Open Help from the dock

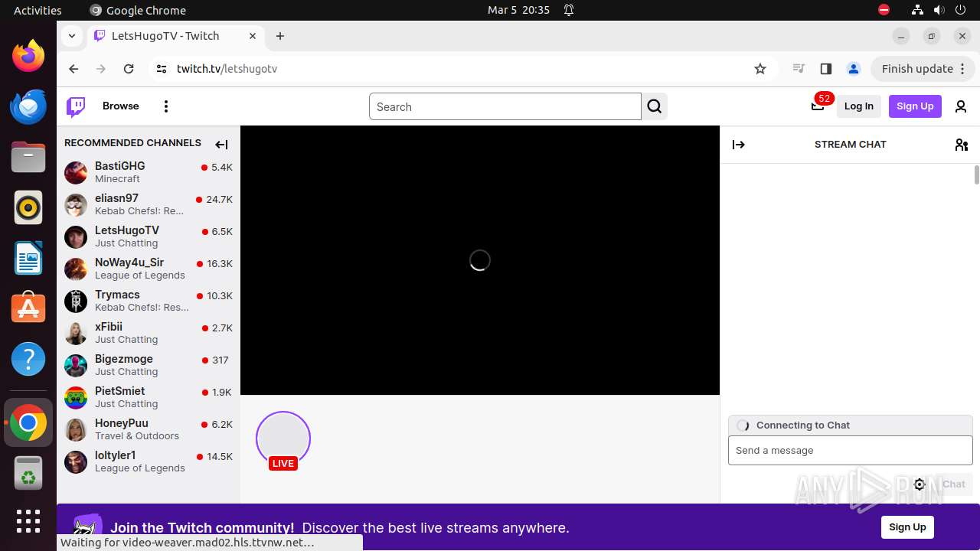coord(28,359)
